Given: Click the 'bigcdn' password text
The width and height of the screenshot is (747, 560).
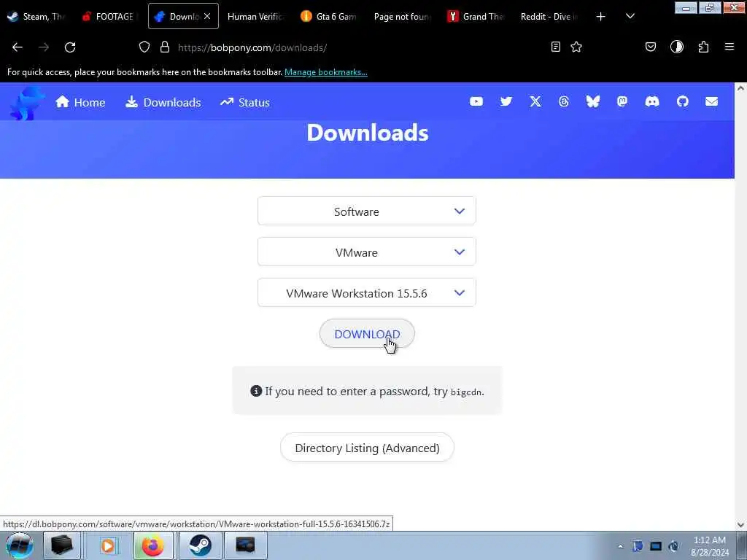Looking at the screenshot, I should pos(466,392).
